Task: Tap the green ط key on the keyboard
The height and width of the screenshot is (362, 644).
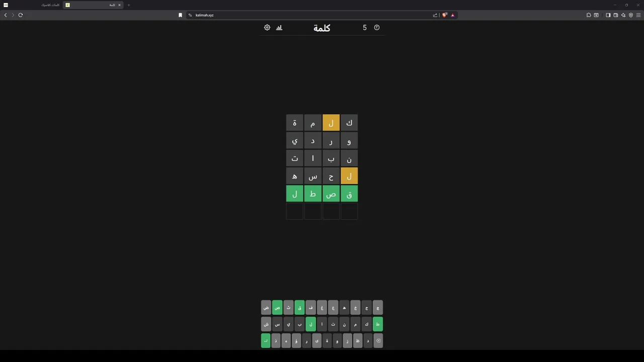Action: point(378,324)
